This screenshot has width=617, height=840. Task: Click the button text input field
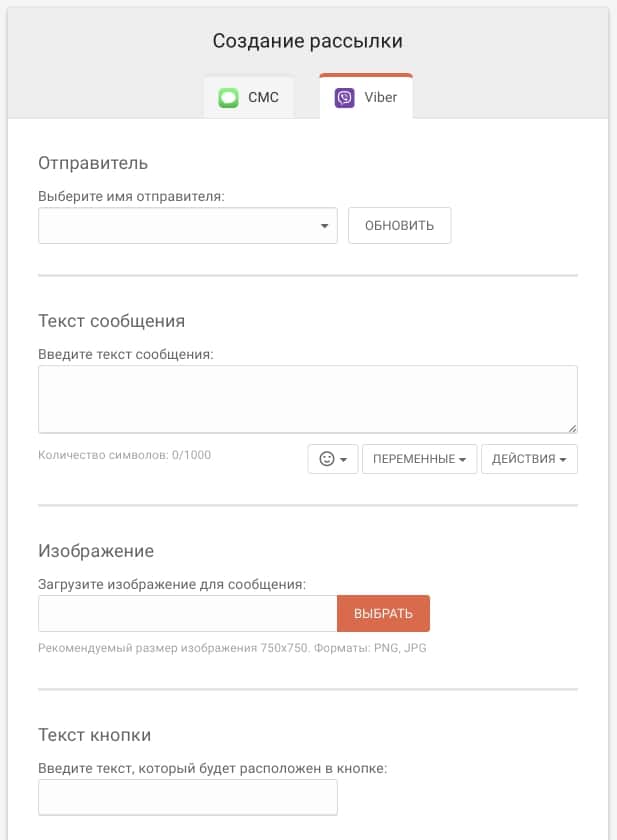(187, 797)
